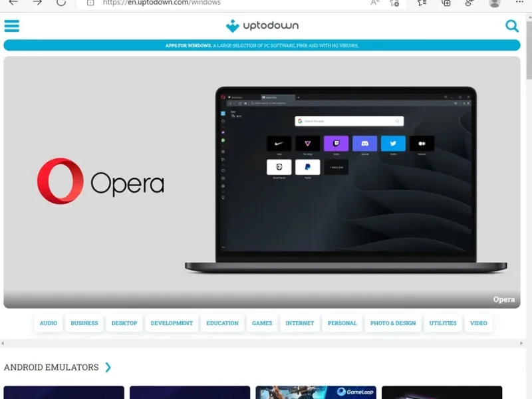Viewport: 532px width, 399px height.
Task: Open the INTERNET category
Action: pos(300,323)
